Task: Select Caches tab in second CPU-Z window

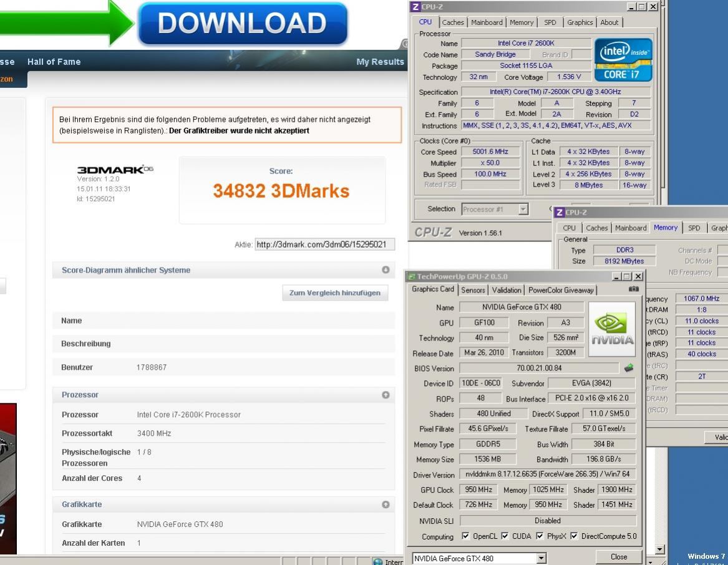Action: coord(596,228)
